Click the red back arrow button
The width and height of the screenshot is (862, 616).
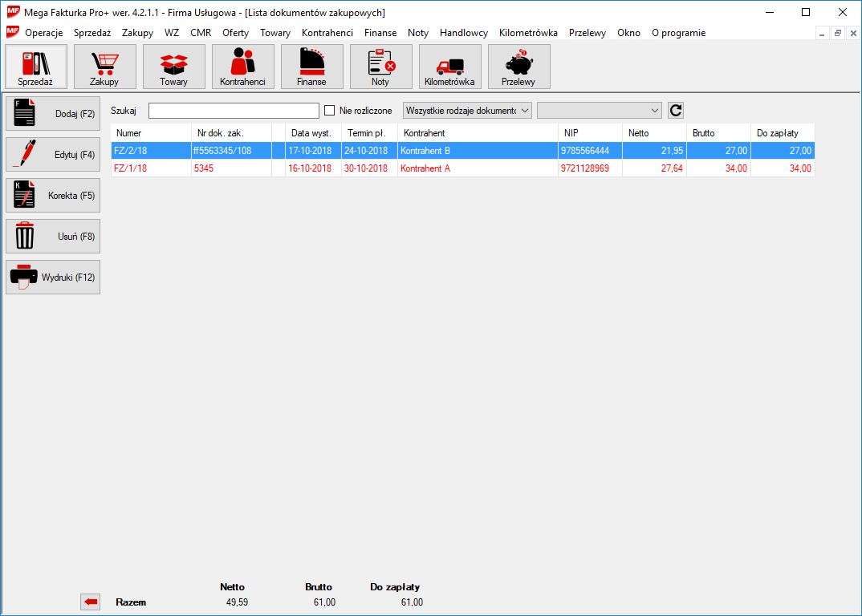coord(91,602)
